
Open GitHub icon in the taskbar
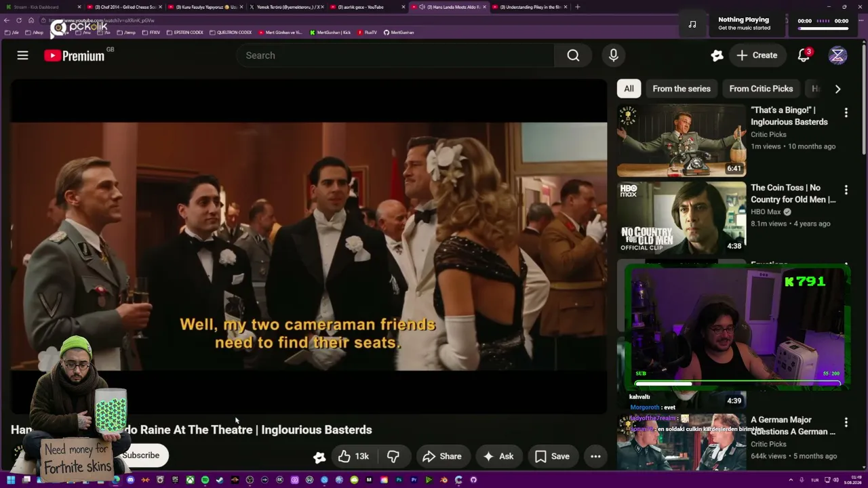click(473, 480)
